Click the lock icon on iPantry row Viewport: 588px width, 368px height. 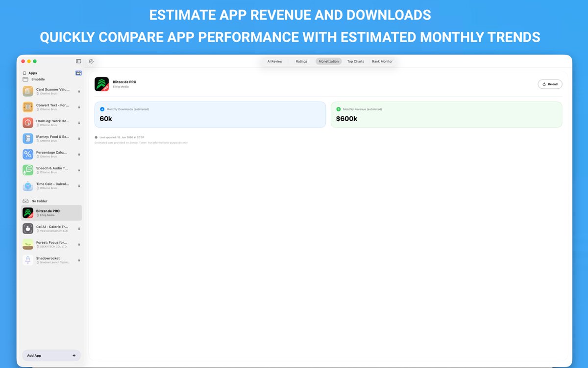(x=79, y=138)
